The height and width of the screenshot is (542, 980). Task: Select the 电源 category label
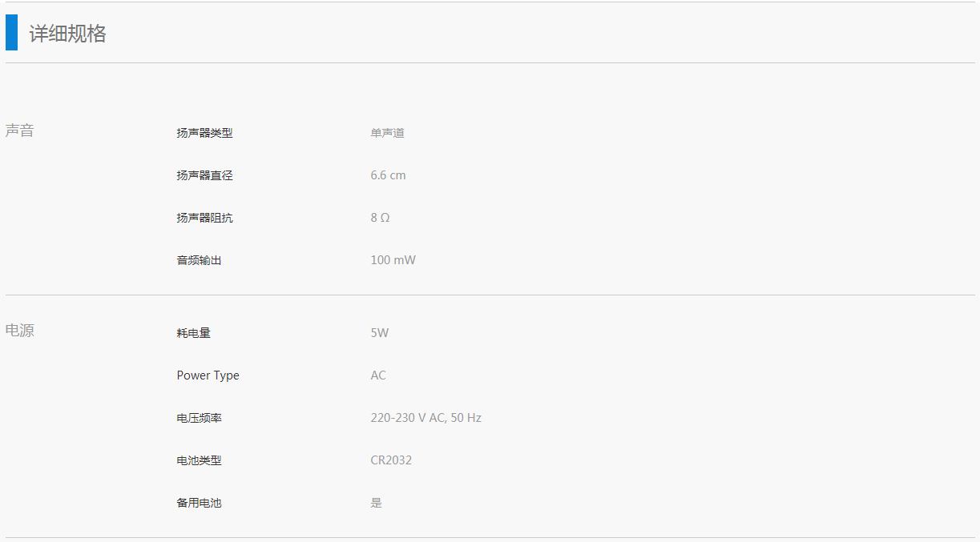20,330
